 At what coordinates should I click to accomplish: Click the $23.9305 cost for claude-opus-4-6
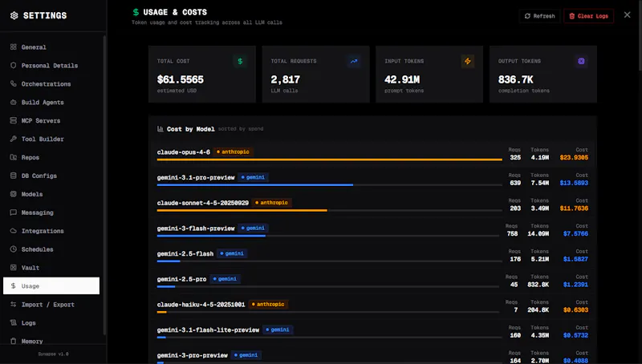tap(574, 157)
